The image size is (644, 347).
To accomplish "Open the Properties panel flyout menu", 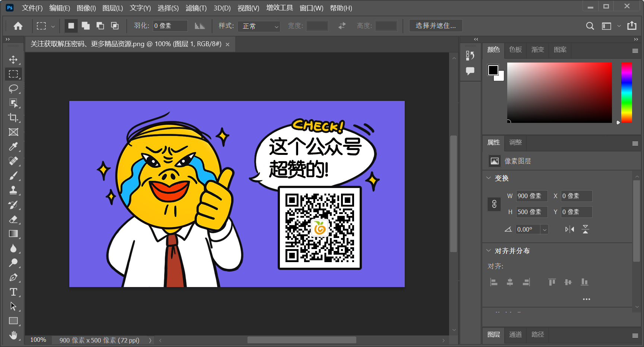I will tap(635, 143).
